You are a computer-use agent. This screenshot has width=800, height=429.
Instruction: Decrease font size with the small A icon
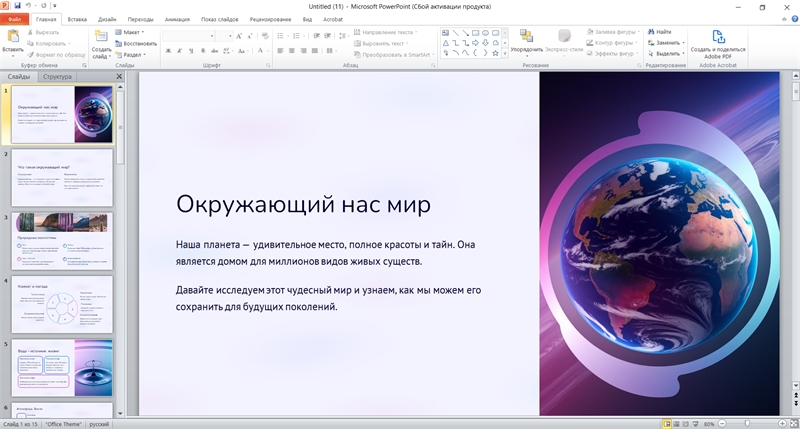pyautogui.click(x=249, y=36)
